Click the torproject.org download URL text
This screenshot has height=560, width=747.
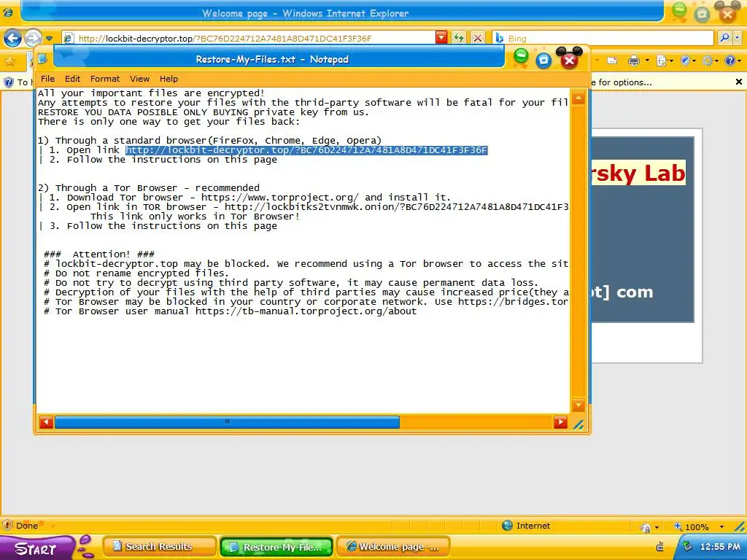[x=280, y=197]
